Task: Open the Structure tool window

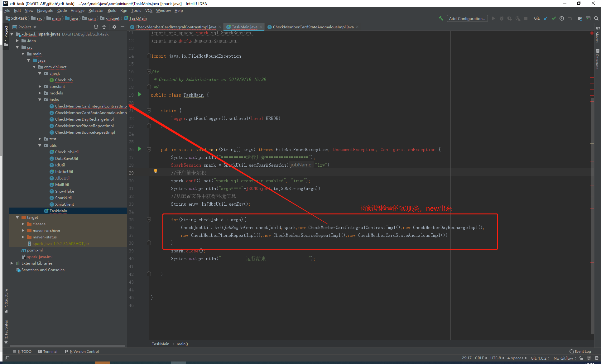Action: click(x=6, y=301)
